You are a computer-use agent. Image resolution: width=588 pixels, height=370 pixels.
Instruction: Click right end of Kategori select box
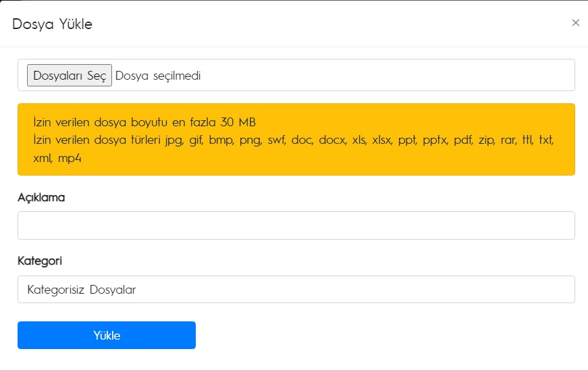(562, 290)
